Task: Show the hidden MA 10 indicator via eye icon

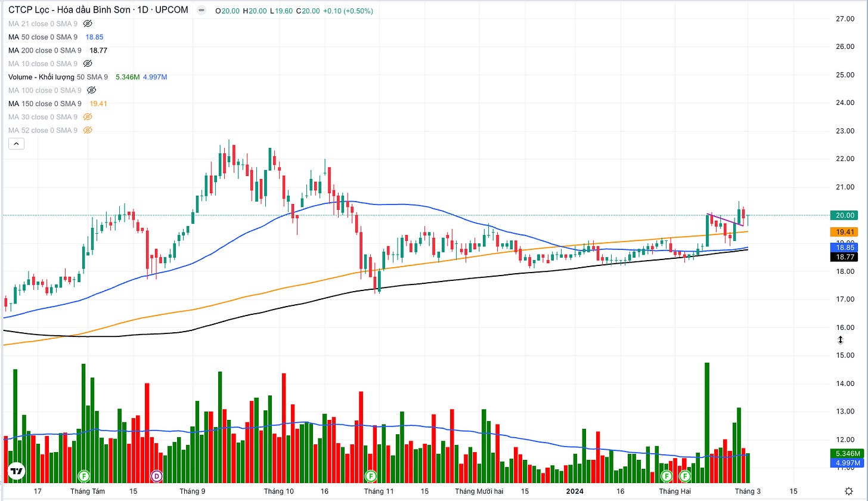Action: [88, 64]
